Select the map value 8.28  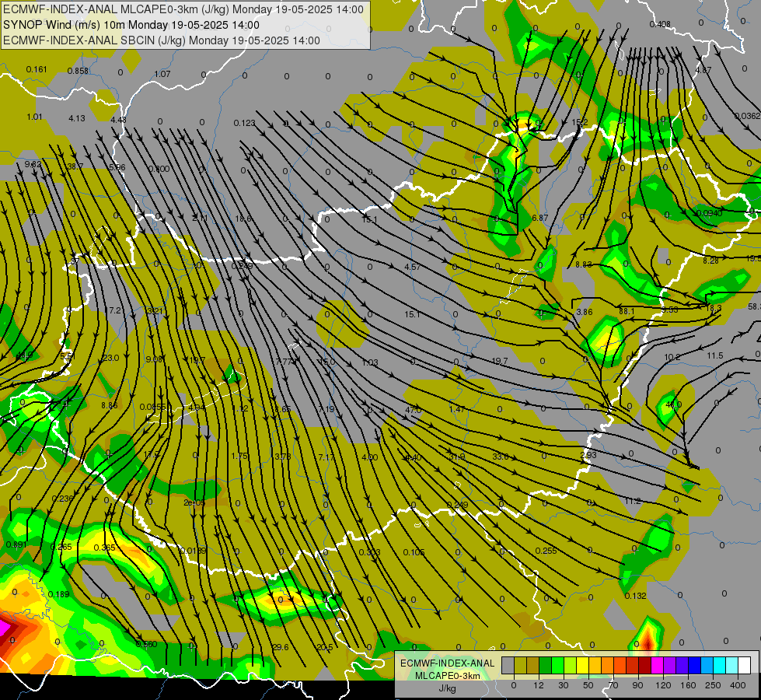pos(710,261)
